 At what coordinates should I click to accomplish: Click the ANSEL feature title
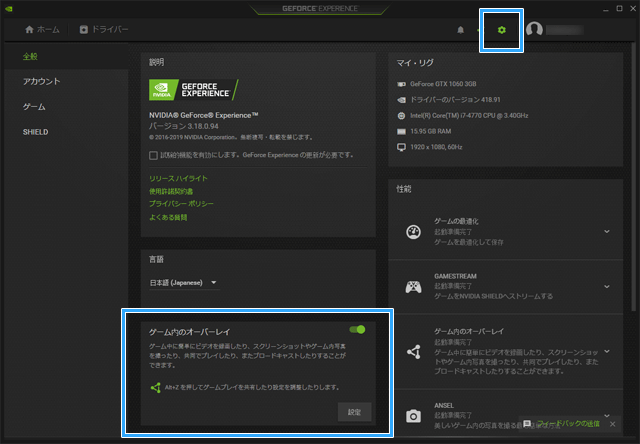tap(444, 405)
